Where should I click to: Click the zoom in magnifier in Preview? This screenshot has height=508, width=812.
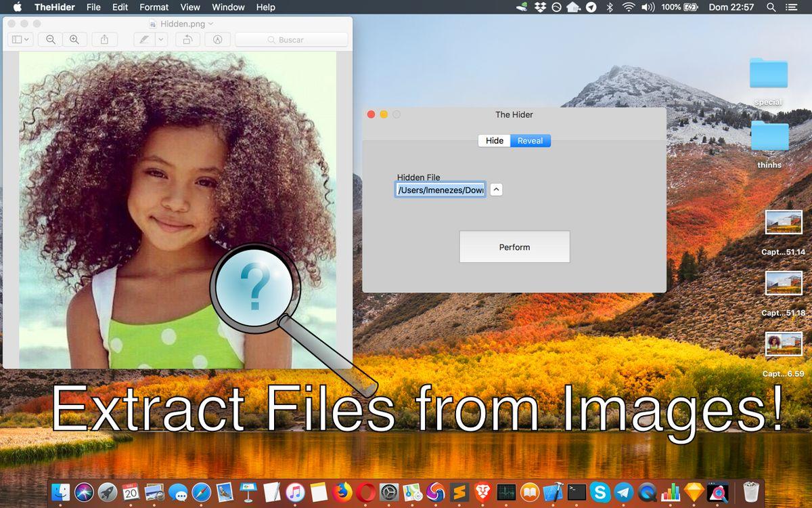coord(74,40)
